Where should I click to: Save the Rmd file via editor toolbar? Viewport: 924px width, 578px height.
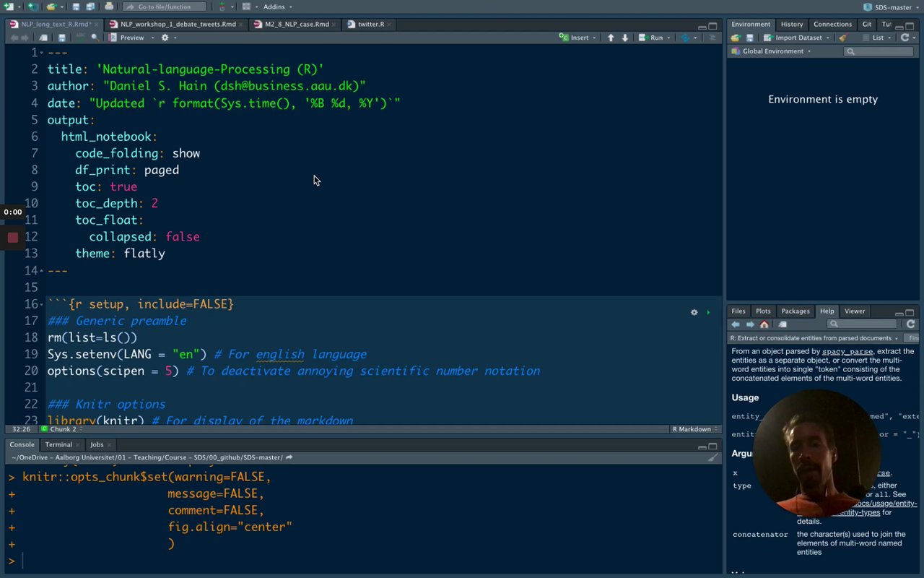click(62, 38)
